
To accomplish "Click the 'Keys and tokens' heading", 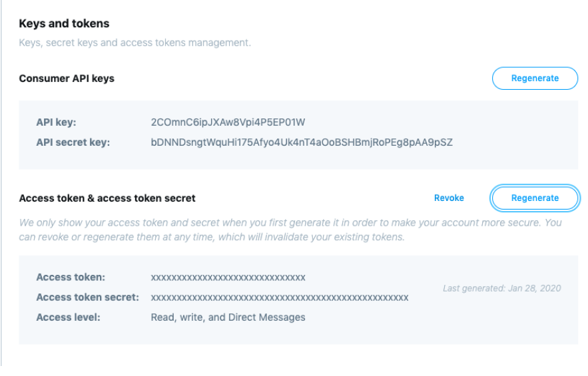I will [64, 23].
